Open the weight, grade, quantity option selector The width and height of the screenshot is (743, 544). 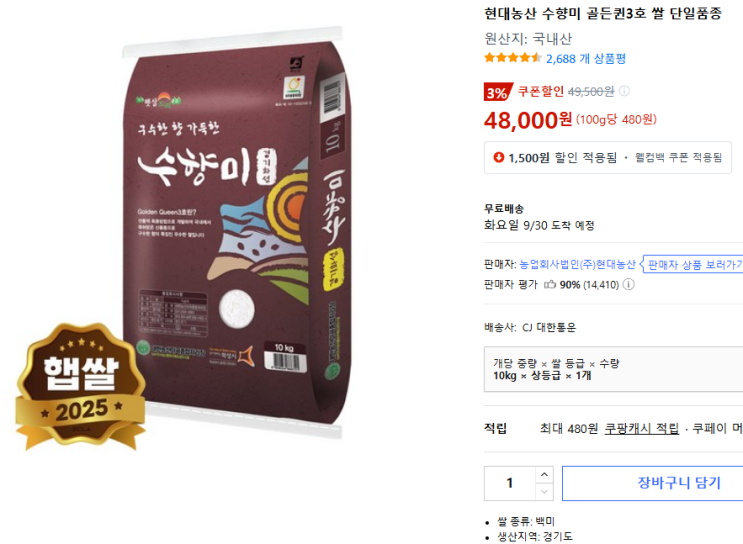[613, 370]
